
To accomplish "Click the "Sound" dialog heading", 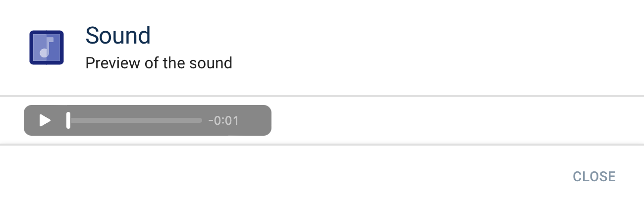I will tap(118, 36).
